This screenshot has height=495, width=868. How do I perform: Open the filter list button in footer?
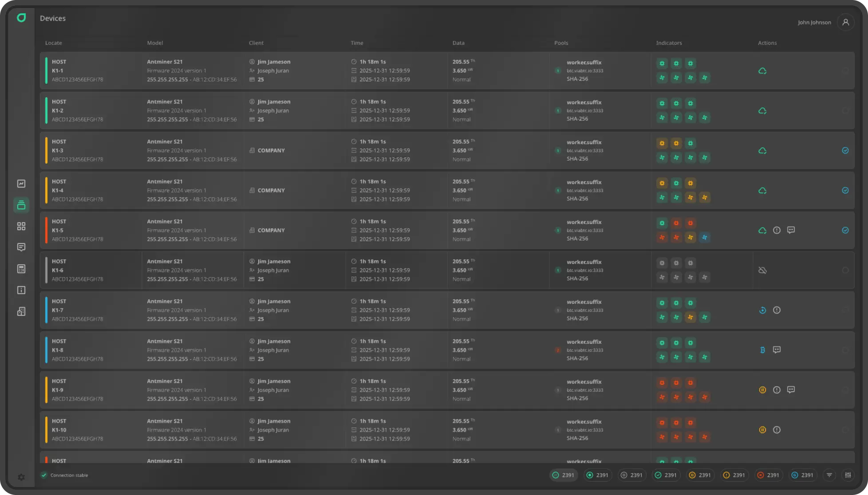click(x=829, y=475)
